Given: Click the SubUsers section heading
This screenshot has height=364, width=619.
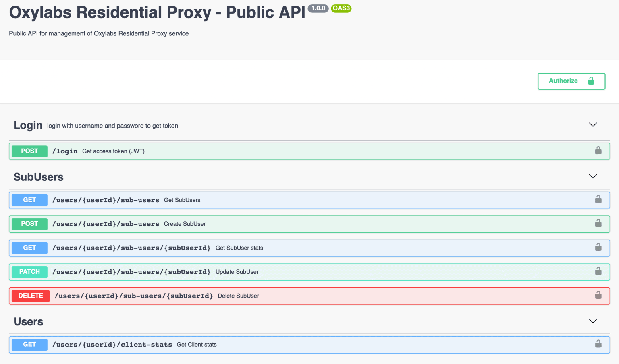Looking at the screenshot, I should tap(38, 177).
